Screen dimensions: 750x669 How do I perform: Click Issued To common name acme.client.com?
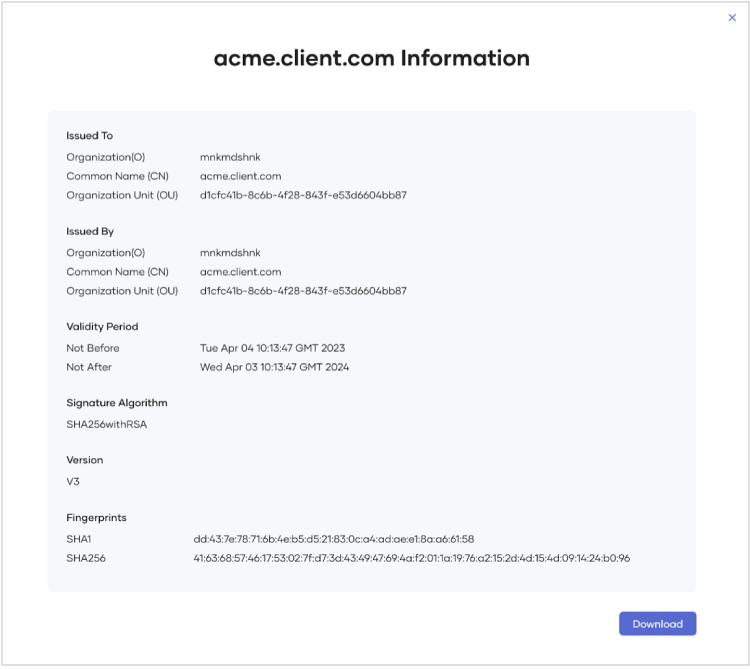pyautogui.click(x=240, y=176)
